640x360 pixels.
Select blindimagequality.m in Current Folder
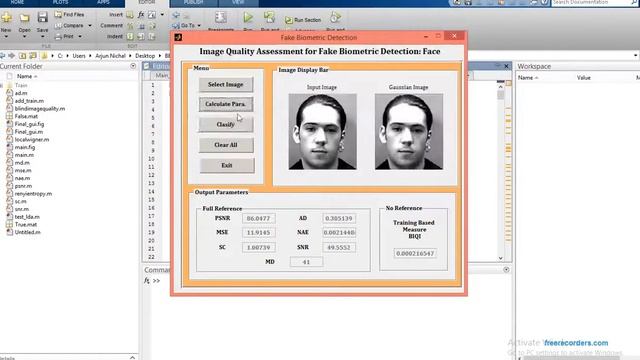[x=40, y=109]
